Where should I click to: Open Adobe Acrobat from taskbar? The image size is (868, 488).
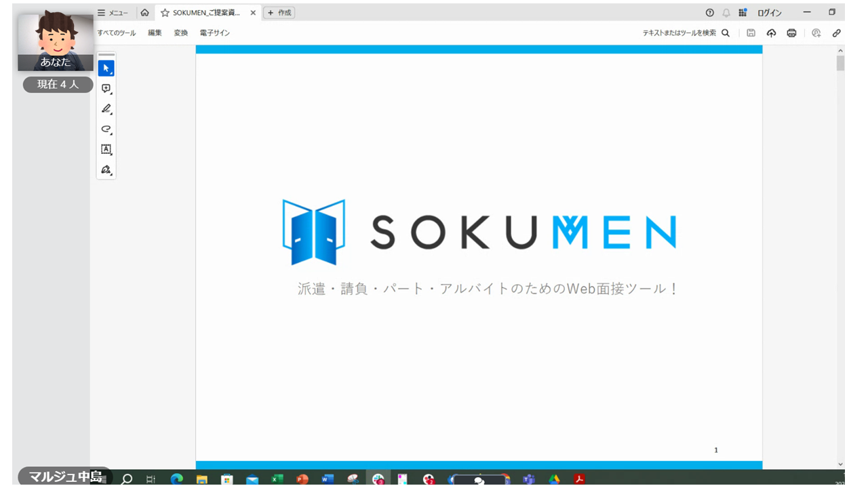coord(579,479)
